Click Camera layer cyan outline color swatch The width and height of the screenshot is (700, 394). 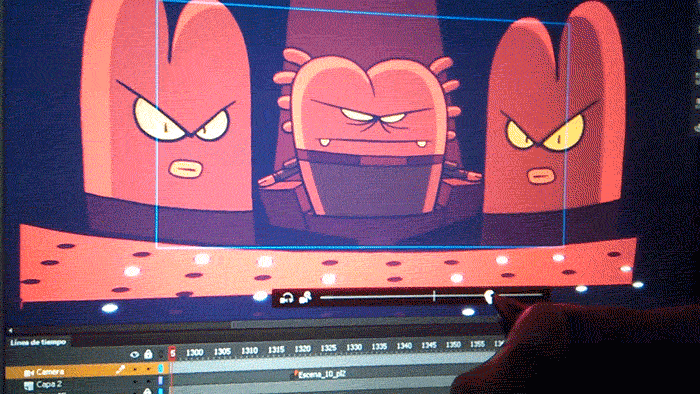[161, 369]
